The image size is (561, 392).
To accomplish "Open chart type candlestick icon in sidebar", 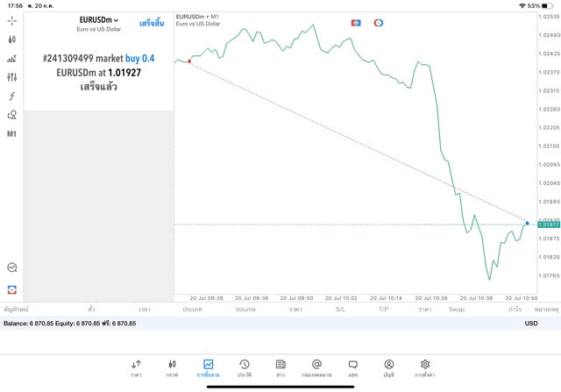I will click(x=11, y=39).
